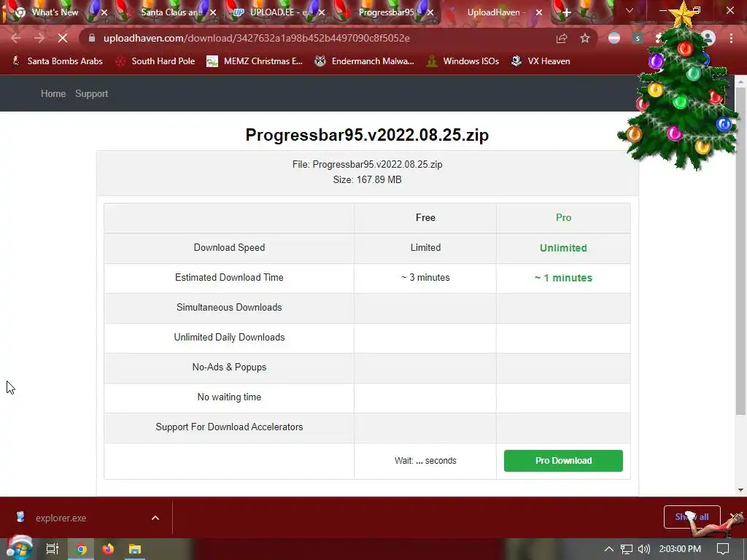Switch to the What's New tab
This screenshot has height=560, width=747.
point(55,12)
